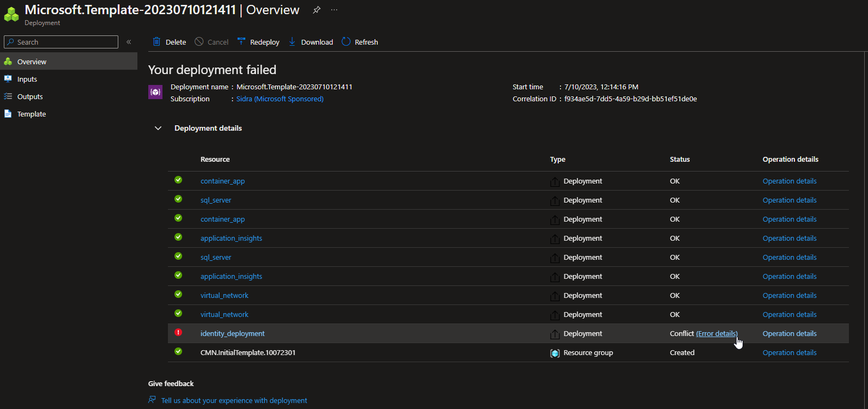The image size is (868, 409).
Task: Tell us about your deployment experience
Action: pos(234,400)
